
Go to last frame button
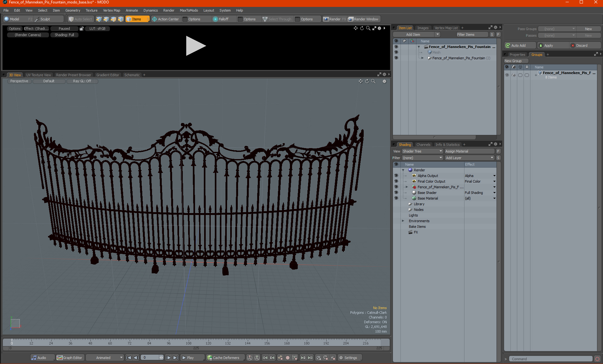[176, 358]
